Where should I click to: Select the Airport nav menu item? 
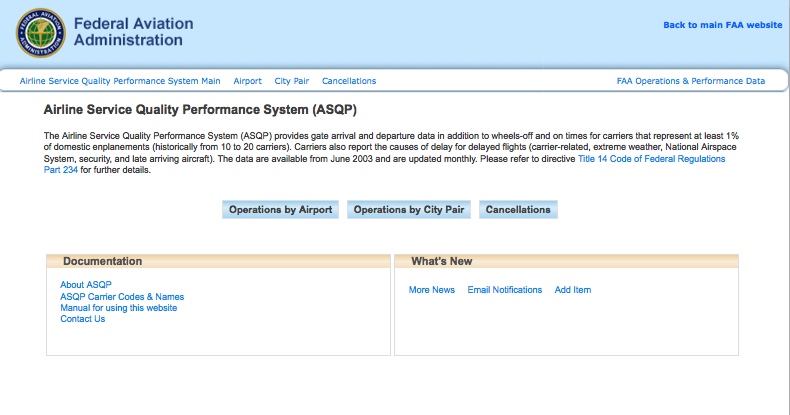(x=247, y=81)
